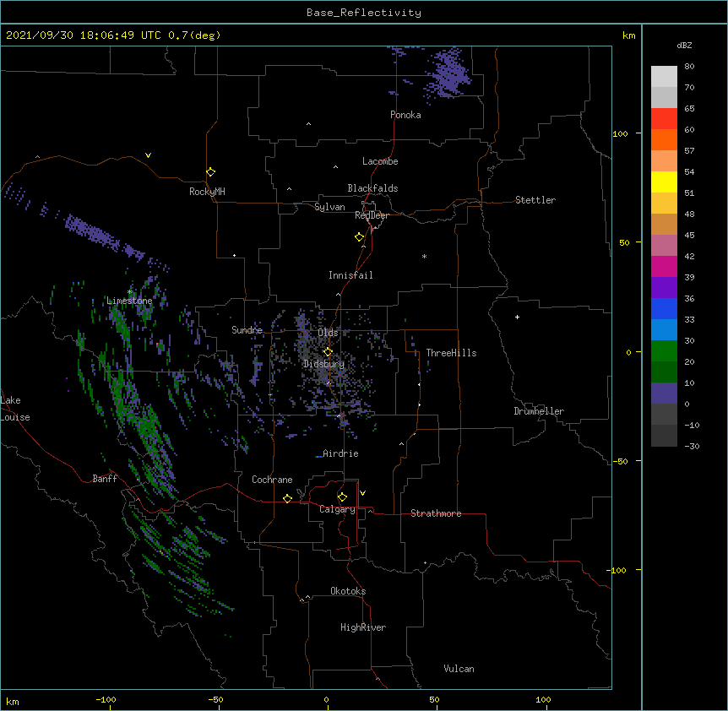The image size is (728, 711).
Task: Click the Ponoka city label
Action: 405,115
